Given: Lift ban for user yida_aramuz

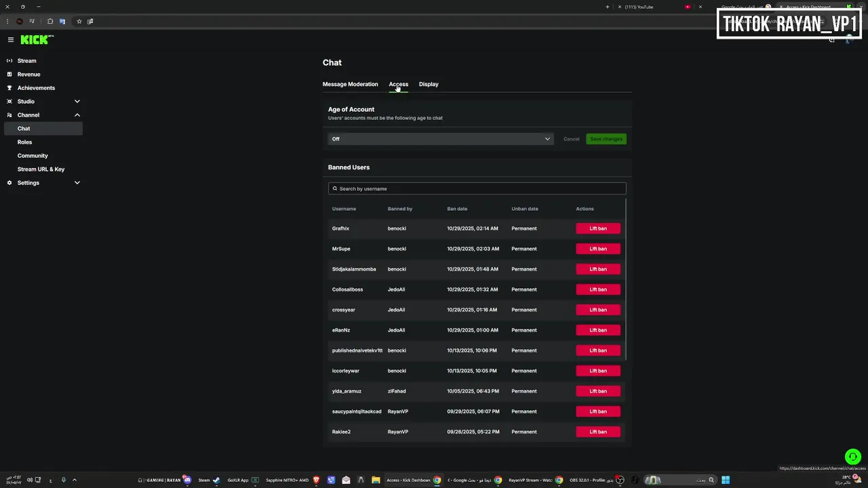Looking at the screenshot, I should [598, 391].
